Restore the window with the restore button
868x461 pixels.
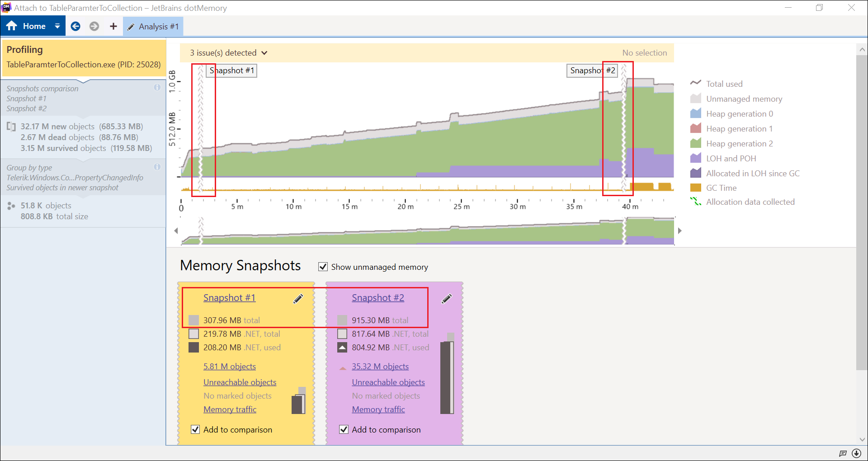tap(820, 8)
